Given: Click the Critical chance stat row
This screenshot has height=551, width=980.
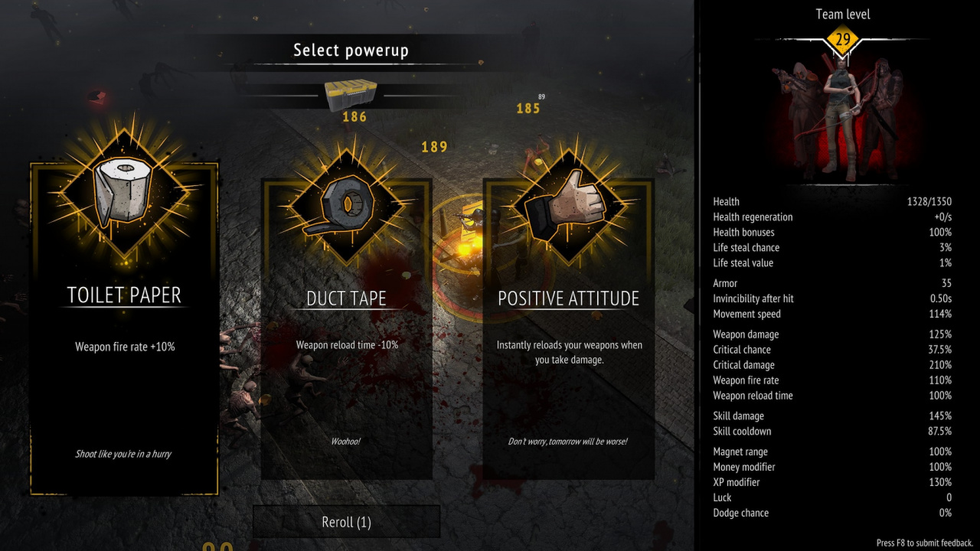Looking at the screenshot, I should click(x=832, y=350).
